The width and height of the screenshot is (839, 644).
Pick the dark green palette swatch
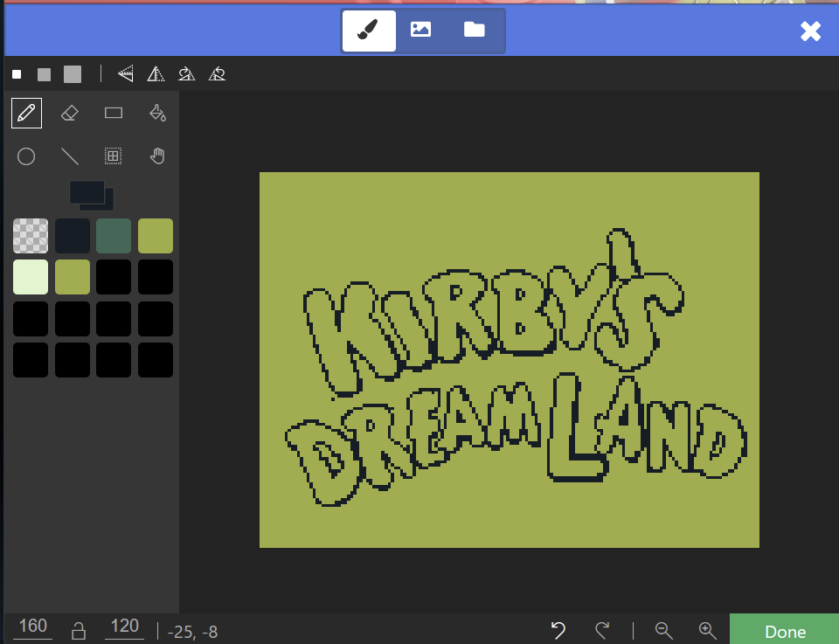tap(114, 236)
